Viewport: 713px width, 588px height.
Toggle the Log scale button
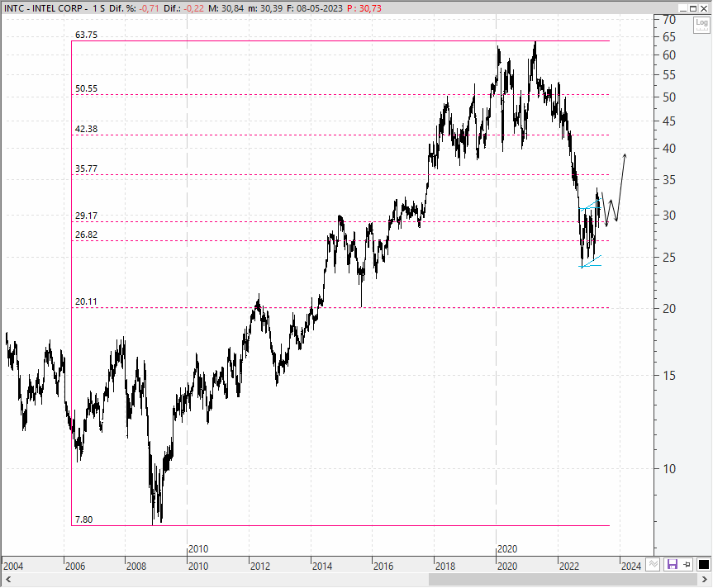701,25
